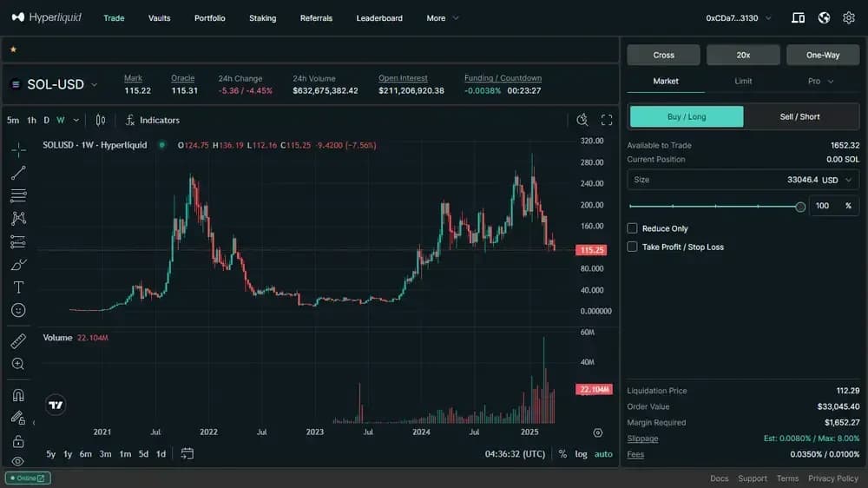868x488 pixels.
Task: Enable Take Profit / Stop Loss checkbox
Action: point(633,247)
